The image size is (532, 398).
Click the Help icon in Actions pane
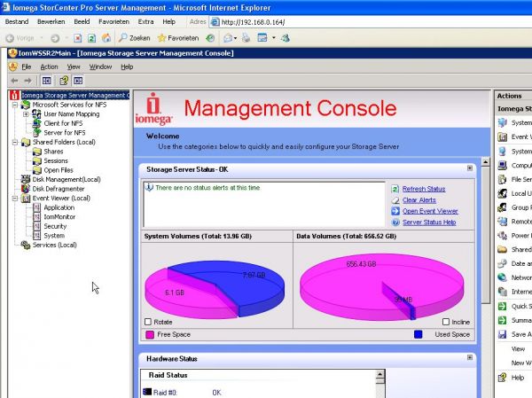pos(502,378)
